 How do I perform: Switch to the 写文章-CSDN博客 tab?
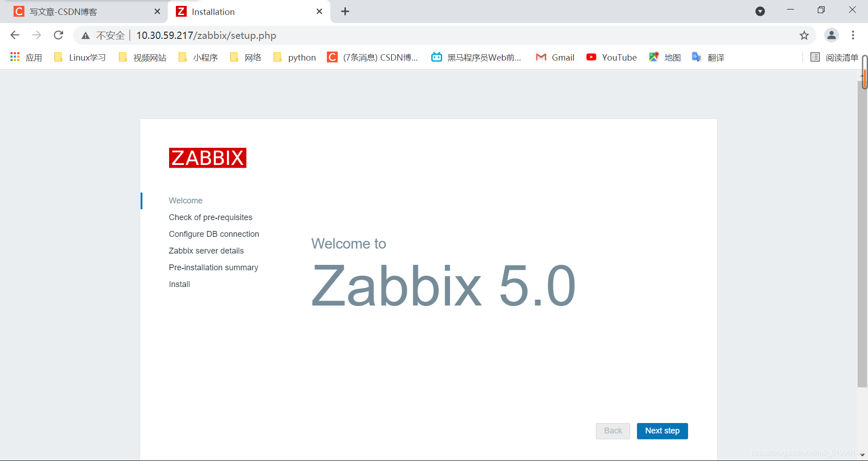(x=84, y=12)
